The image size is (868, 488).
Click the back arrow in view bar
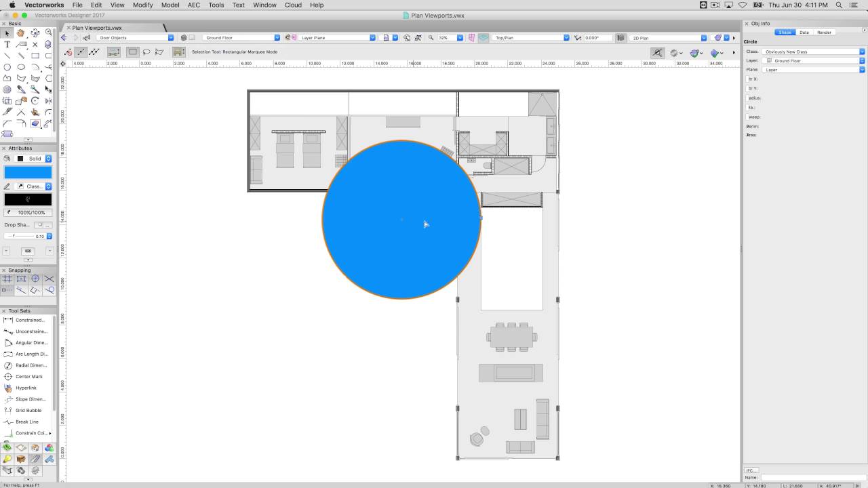(64, 38)
